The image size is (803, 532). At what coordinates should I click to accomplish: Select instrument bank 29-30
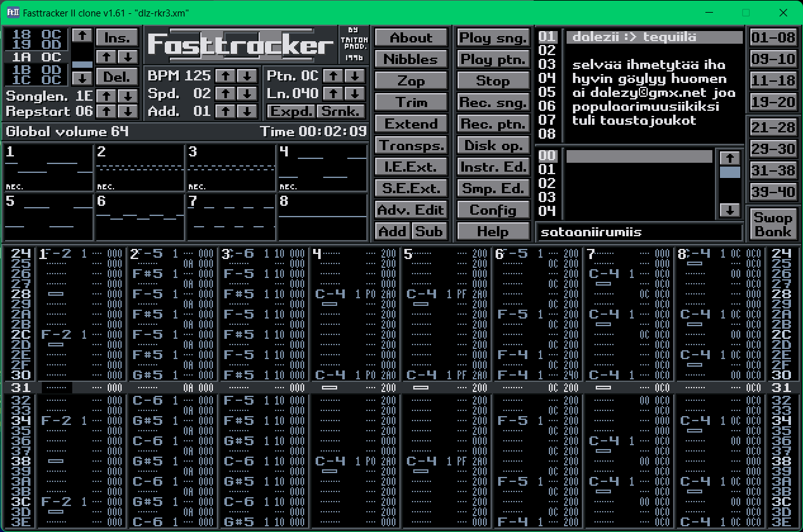pos(773,149)
